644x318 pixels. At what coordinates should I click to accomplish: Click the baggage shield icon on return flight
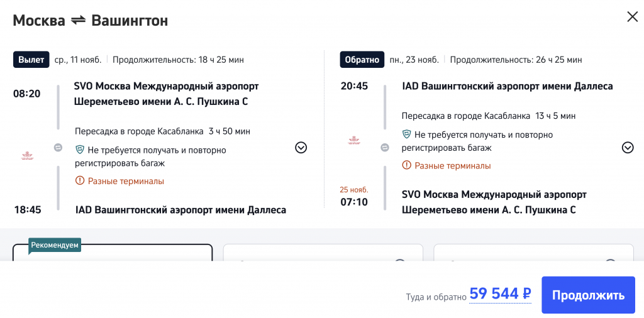(x=407, y=134)
